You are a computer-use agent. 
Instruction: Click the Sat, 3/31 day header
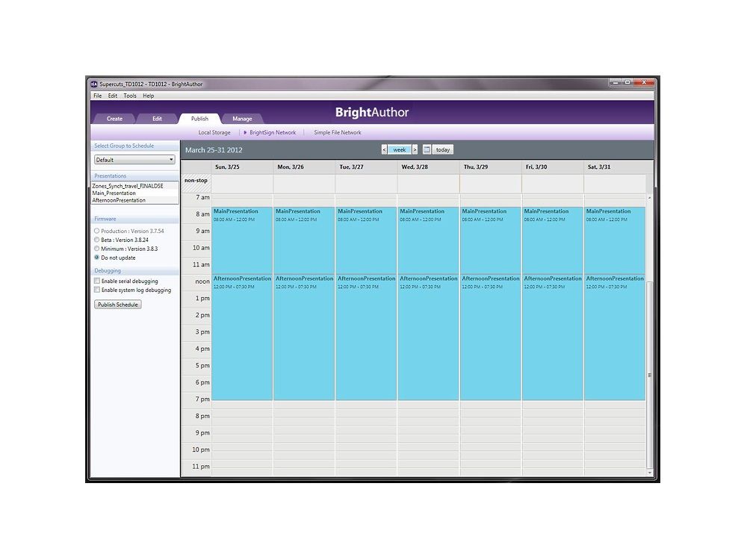click(x=615, y=167)
